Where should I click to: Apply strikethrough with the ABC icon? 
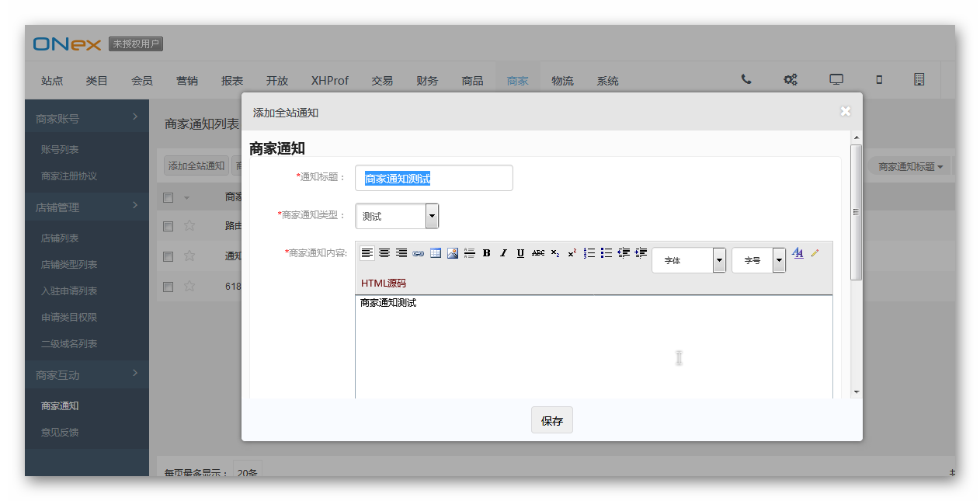(538, 253)
